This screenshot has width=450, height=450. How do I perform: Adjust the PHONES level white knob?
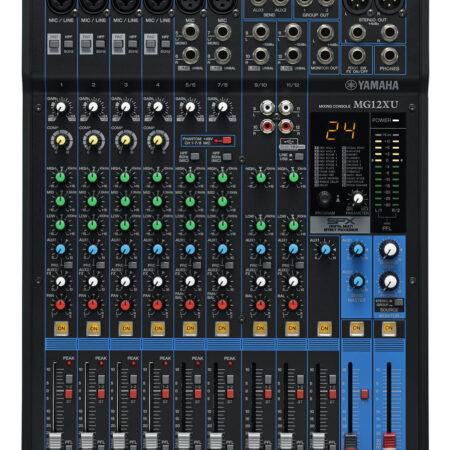pos(389,282)
